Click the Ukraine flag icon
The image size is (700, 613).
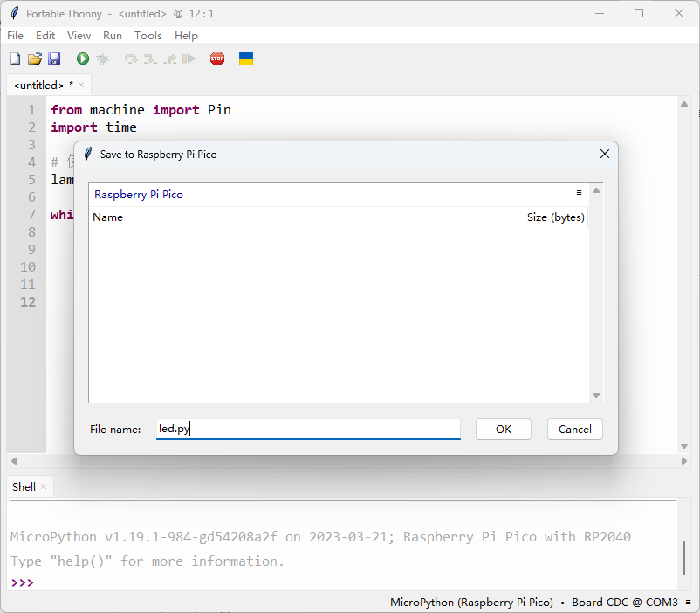tap(246, 59)
